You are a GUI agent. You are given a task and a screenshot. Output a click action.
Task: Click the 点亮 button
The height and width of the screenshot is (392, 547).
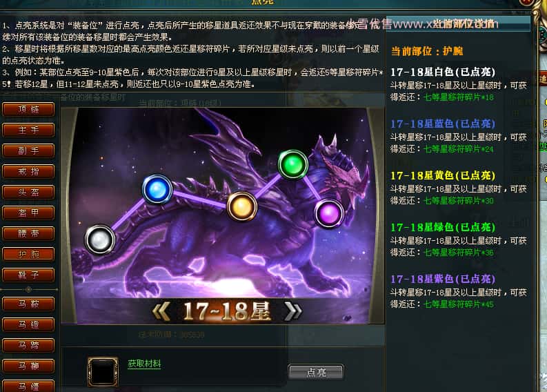tap(316, 372)
